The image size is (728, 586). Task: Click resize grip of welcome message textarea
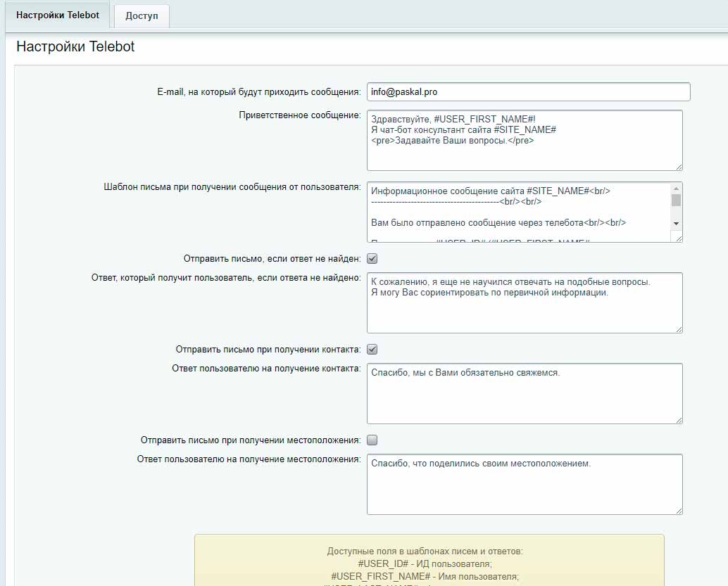pyautogui.click(x=679, y=167)
